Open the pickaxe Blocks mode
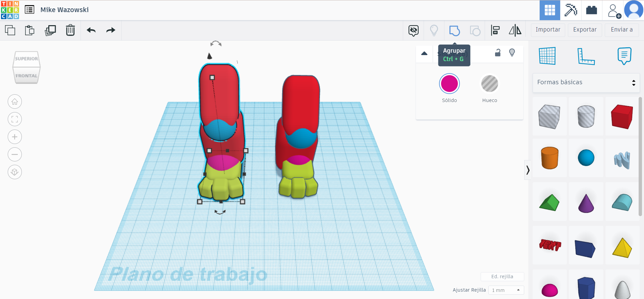 tap(571, 10)
